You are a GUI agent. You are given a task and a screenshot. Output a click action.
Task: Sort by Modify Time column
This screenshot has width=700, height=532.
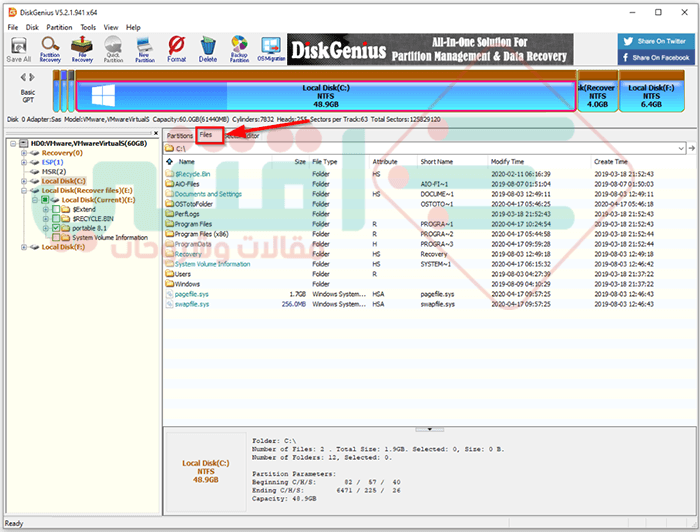point(507,162)
